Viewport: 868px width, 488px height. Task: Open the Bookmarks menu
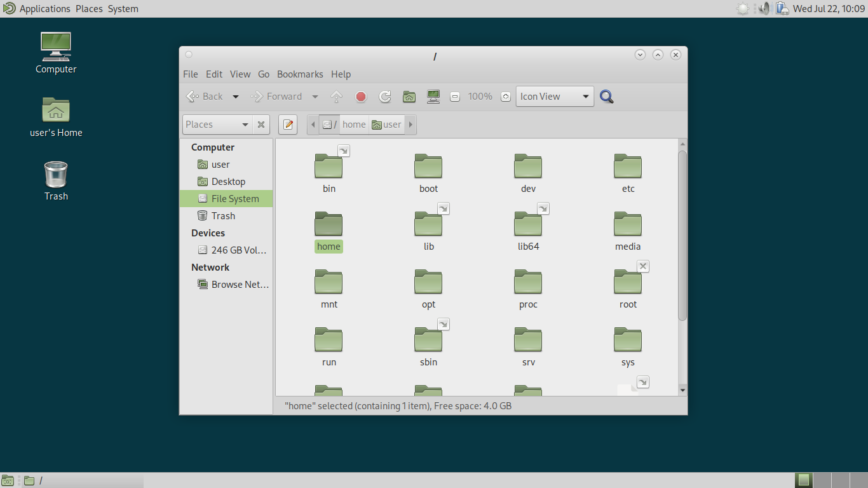(x=300, y=74)
